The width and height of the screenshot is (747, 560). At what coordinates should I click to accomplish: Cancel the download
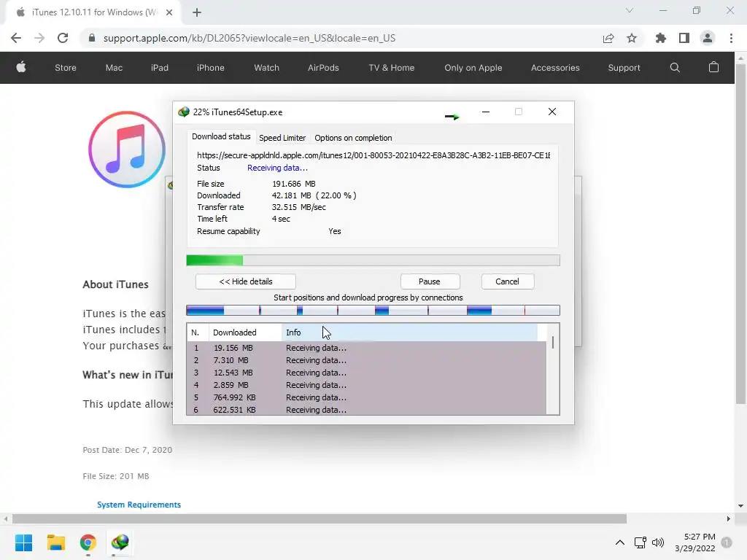pos(507,281)
